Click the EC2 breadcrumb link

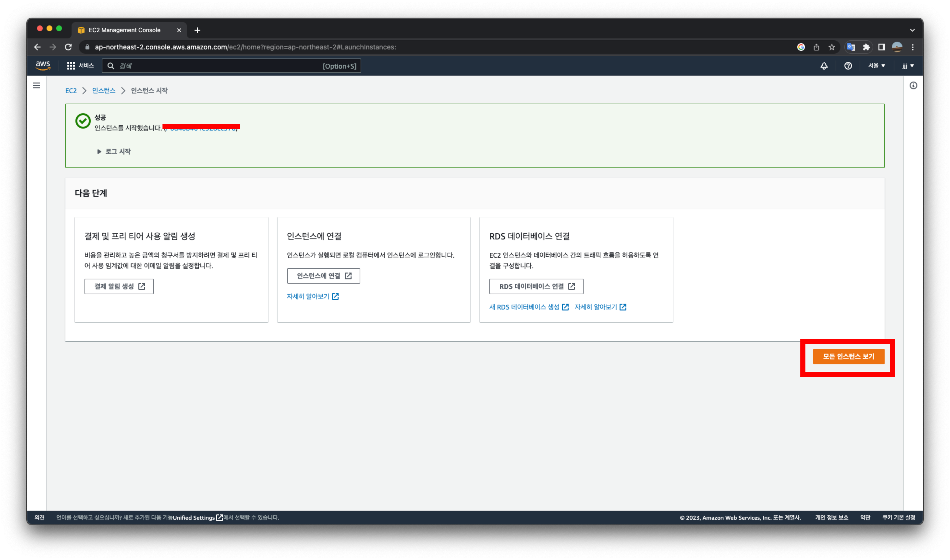71,90
